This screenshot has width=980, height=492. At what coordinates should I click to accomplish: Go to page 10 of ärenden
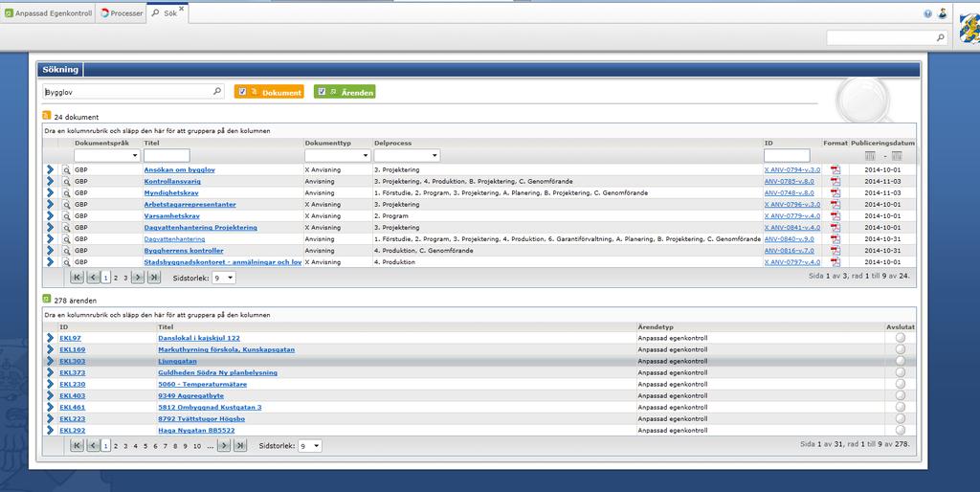click(197, 446)
